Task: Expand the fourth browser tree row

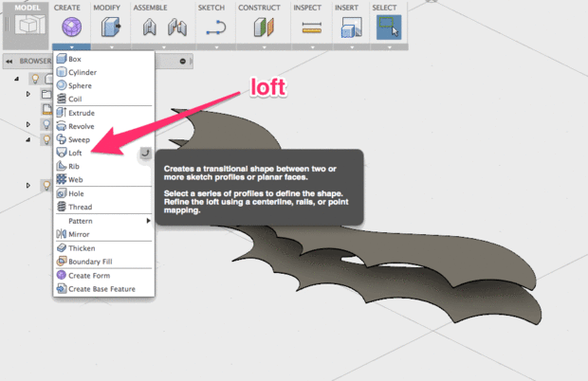Action: [28, 124]
